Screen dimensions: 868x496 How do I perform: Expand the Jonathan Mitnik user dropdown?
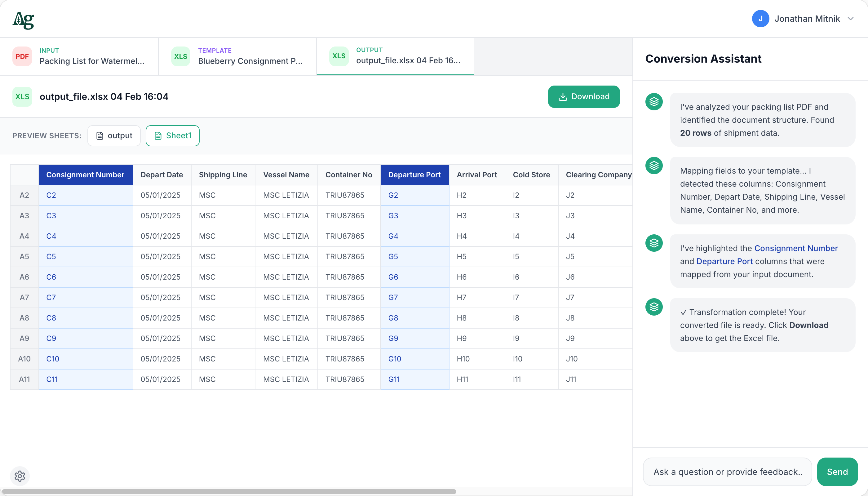(851, 19)
